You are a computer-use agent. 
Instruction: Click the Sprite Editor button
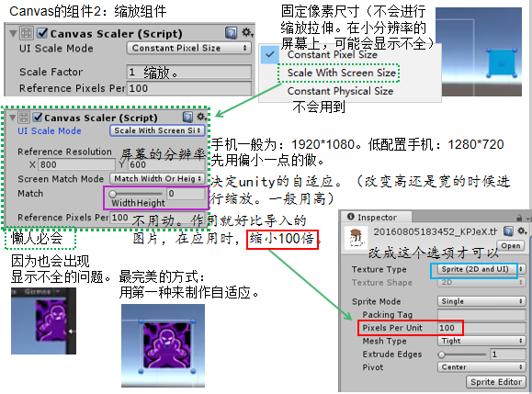coord(496,382)
